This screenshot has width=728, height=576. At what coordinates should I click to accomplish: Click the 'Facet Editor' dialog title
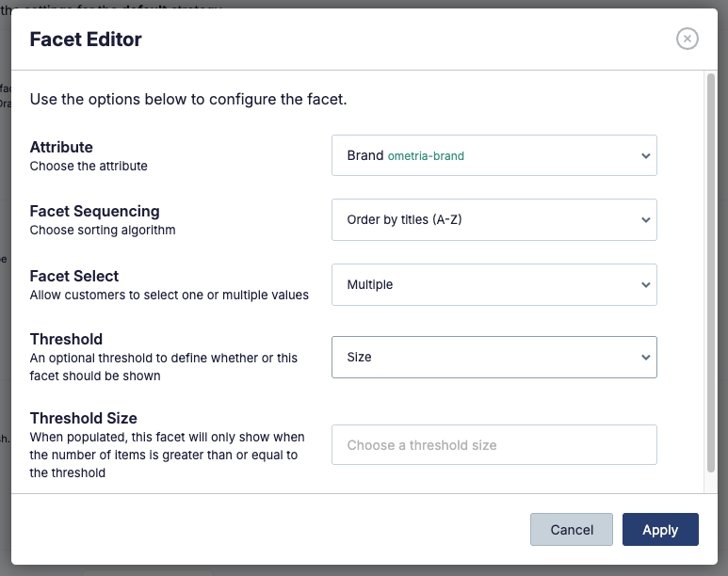[x=86, y=40]
